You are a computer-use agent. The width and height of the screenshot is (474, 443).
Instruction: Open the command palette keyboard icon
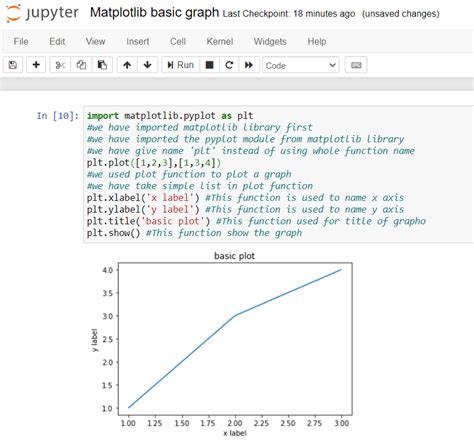(x=356, y=65)
